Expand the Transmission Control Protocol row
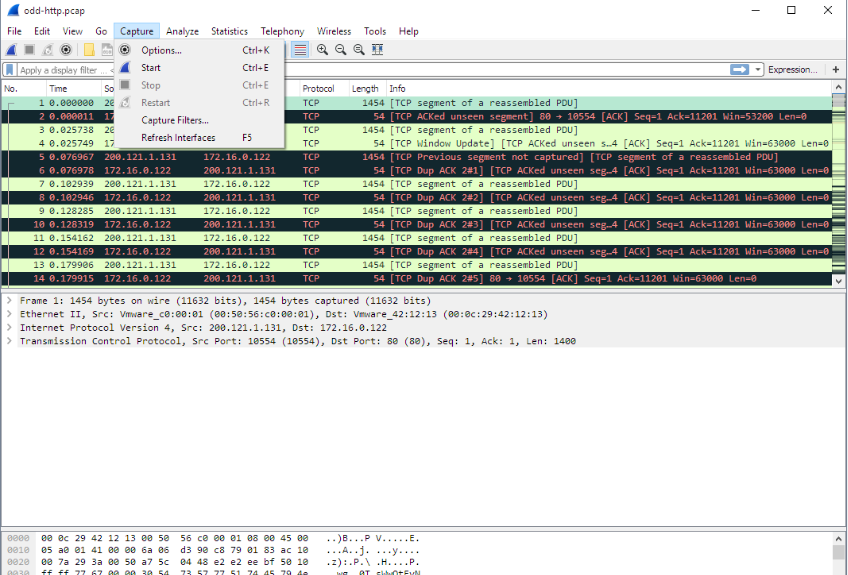The height and width of the screenshot is (575, 848). (9, 341)
